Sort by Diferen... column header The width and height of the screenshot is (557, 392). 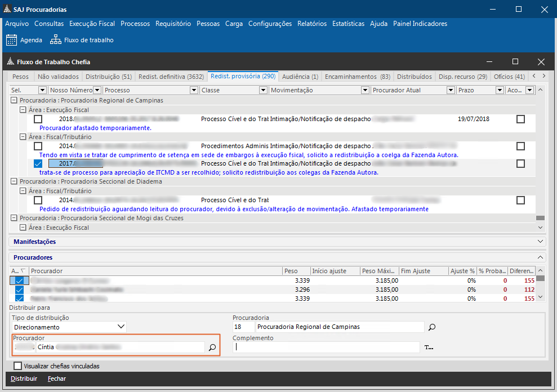coord(522,271)
